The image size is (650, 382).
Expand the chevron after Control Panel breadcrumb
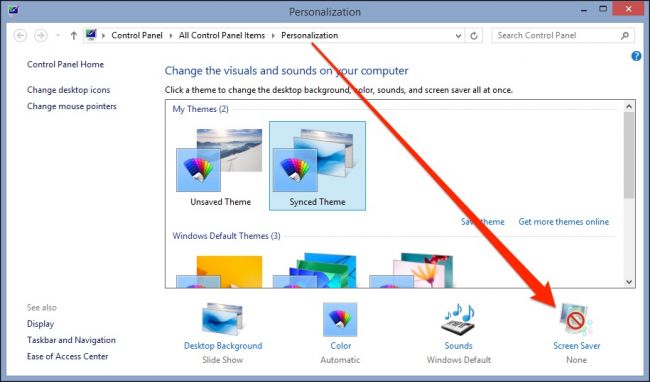click(x=171, y=36)
